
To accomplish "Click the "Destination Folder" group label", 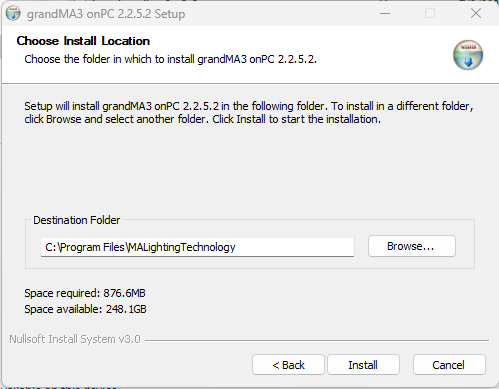I will point(77,220).
